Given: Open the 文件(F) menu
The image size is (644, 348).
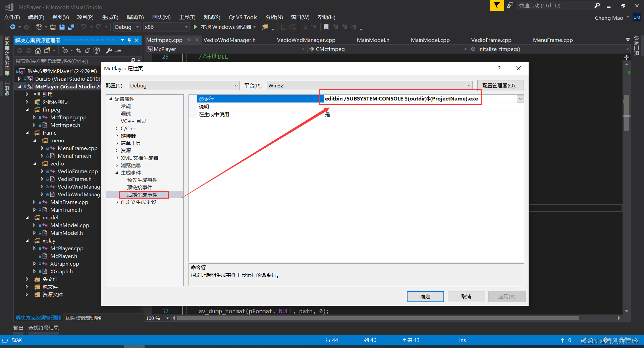Looking at the screenshot, I should click(12, 17).
